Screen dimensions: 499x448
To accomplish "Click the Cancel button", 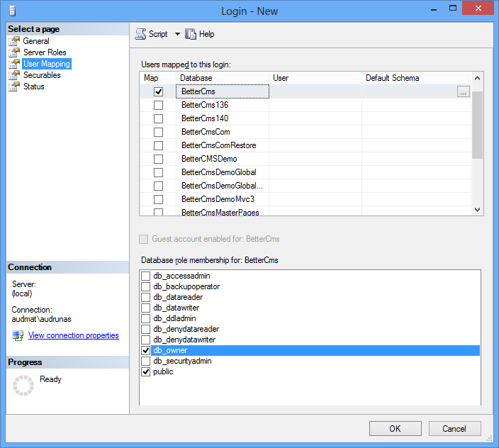I will [x=454, y=429].
